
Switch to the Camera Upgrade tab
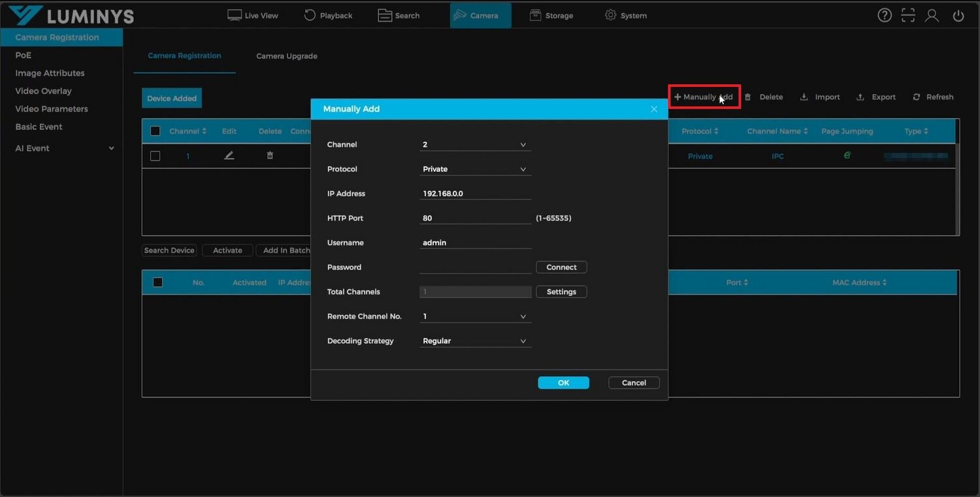(286, 56)
